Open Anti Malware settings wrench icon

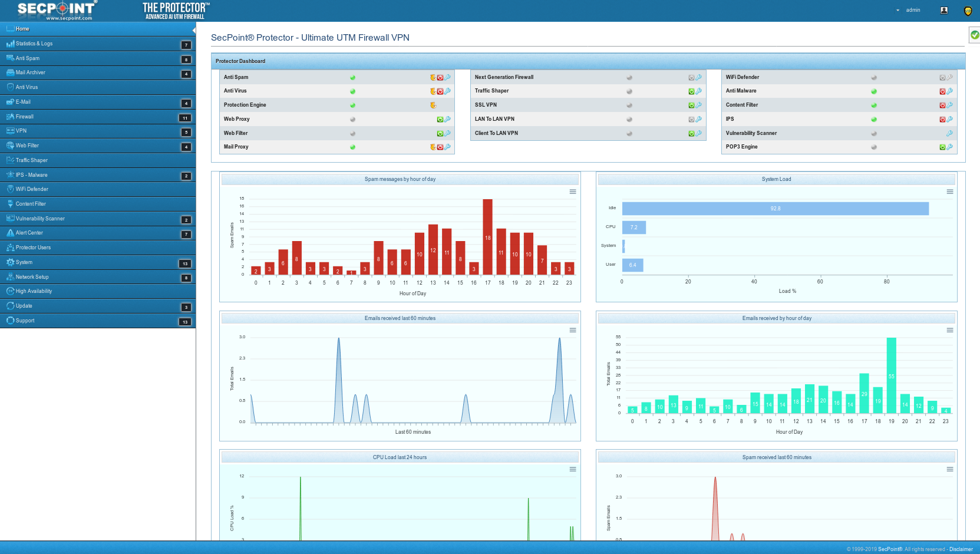(x=949, y=91)
